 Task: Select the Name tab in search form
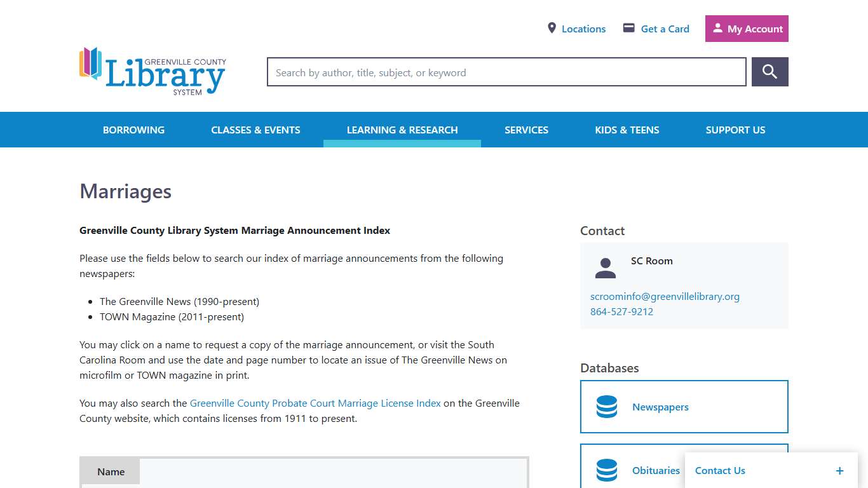tap(111, 471)
